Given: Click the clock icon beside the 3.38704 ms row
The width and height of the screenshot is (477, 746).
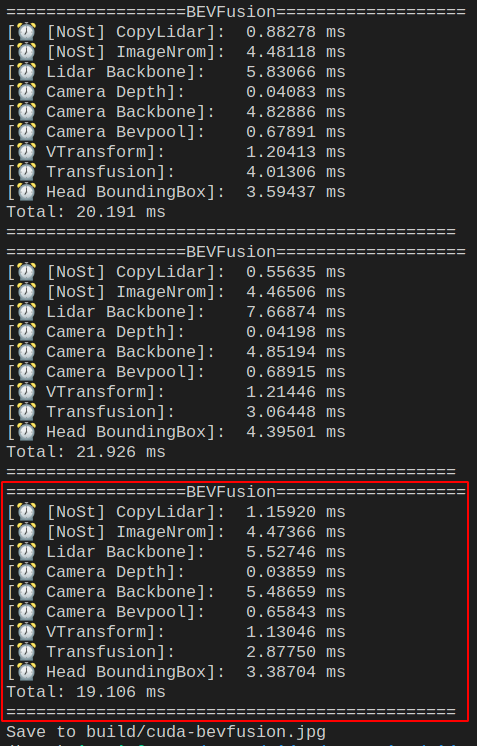Looking at the screenshot, I should coord(26,672).
